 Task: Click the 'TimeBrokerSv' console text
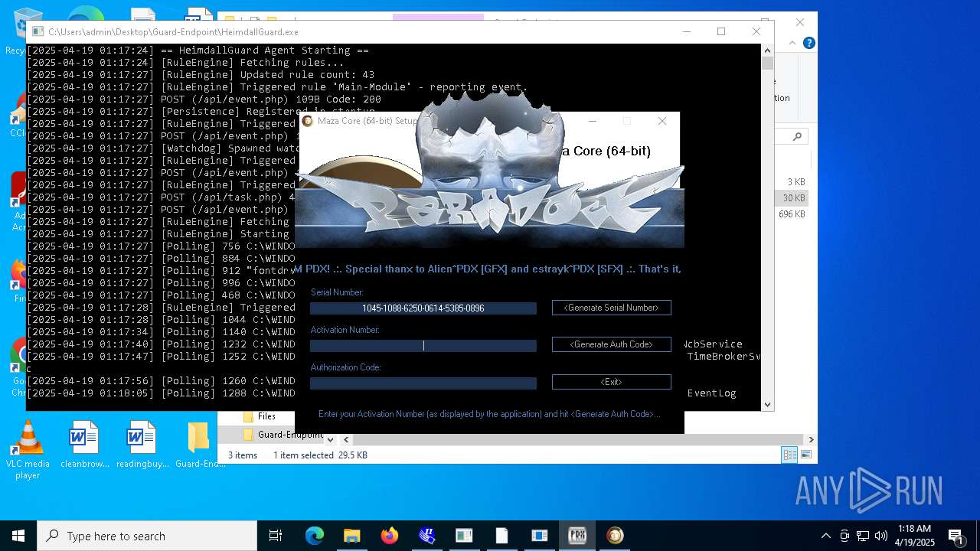tap(724, 357)
